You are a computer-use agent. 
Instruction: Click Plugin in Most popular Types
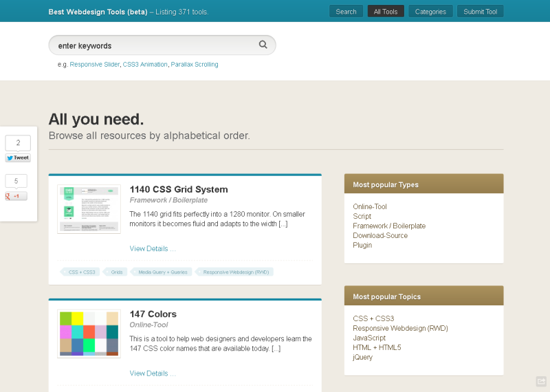[x=362, y=246]
